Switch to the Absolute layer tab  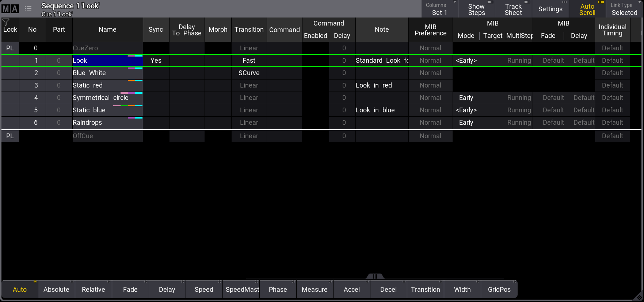click(x=56, y=290)
